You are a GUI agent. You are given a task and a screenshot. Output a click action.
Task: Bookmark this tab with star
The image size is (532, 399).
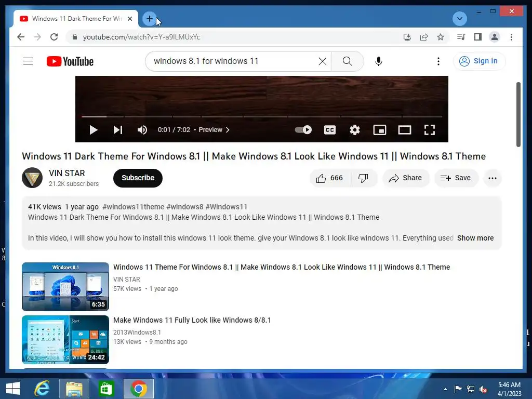[441, 37]
